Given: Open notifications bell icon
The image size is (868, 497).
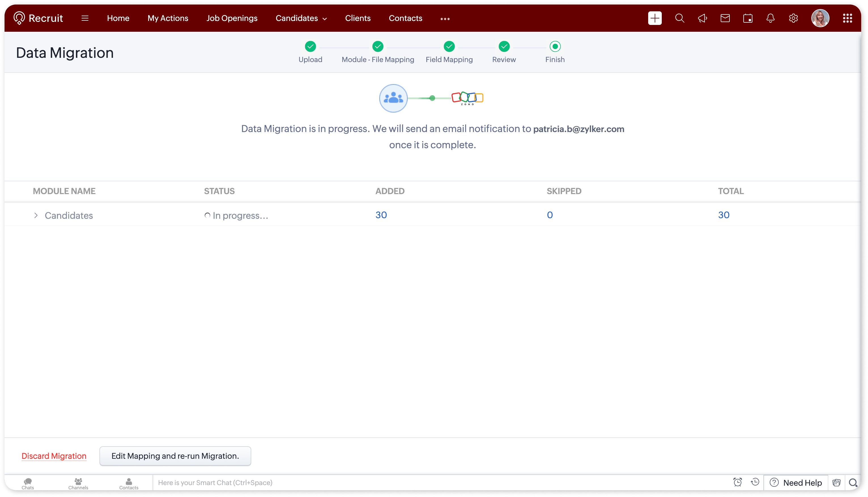Looking at the screenshot, I should coord(770,18).
